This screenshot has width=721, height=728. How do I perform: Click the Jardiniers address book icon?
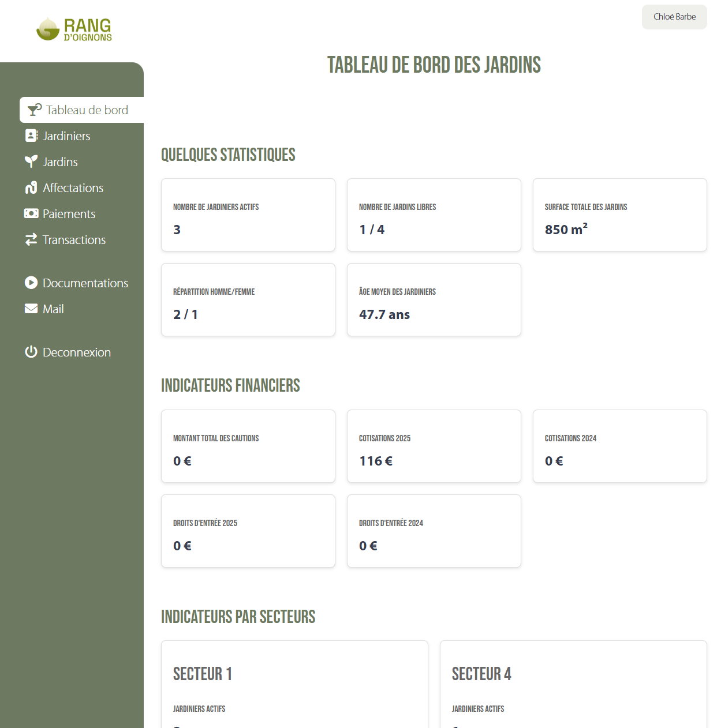31,136
